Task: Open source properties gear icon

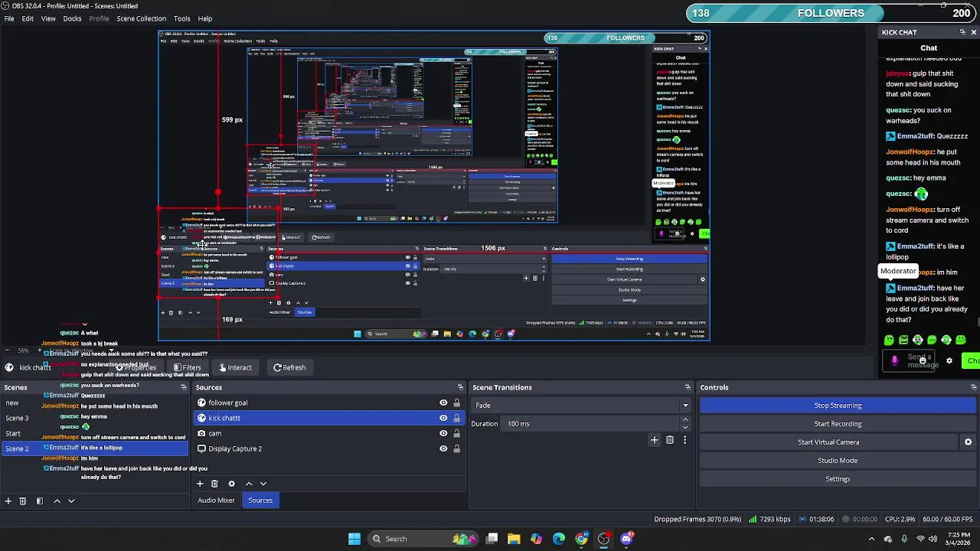Action: [x=231, y=484]
